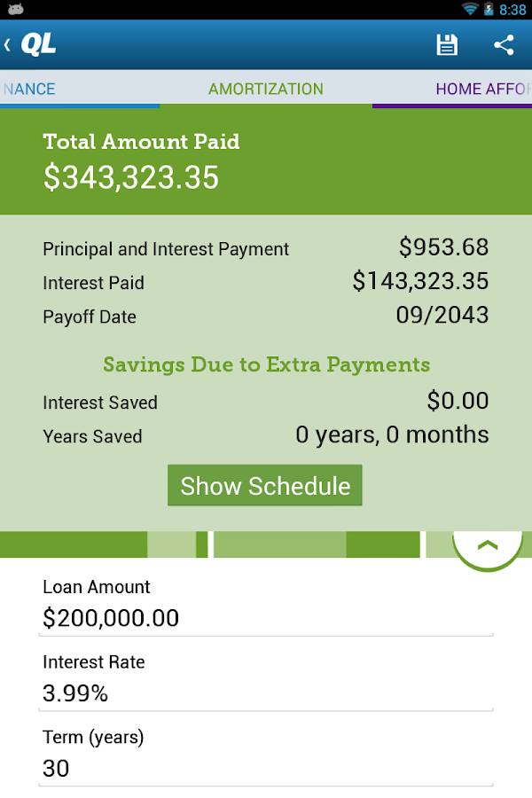Edit the Interest Rate field
This screenshot has width=532, height=798.
click(266, 693)
